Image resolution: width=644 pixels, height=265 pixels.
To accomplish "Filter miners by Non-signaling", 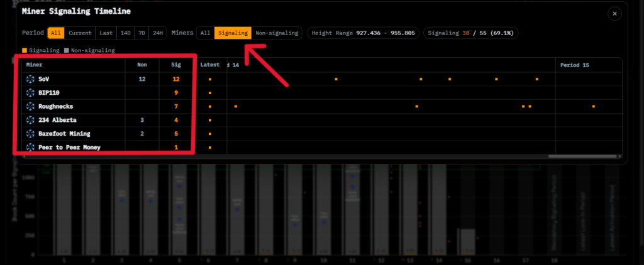I will pyautogui.click(x=277, y=33).
